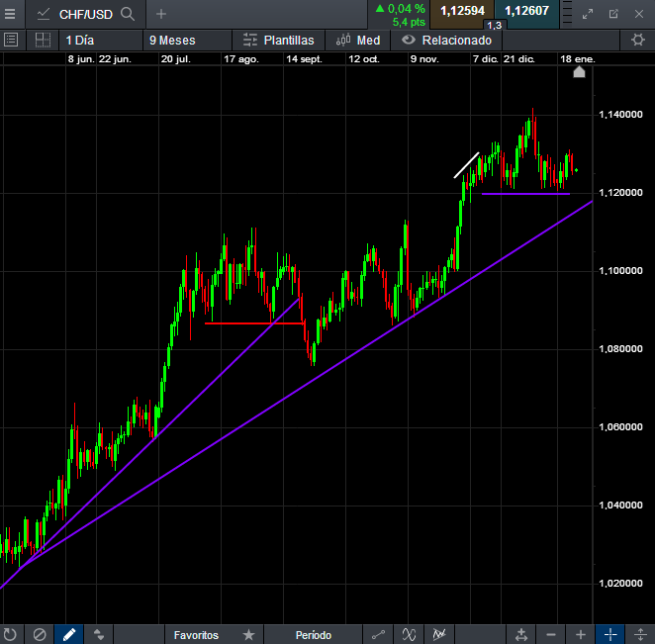Close the CHF/USD chart panel

(639, 14)
